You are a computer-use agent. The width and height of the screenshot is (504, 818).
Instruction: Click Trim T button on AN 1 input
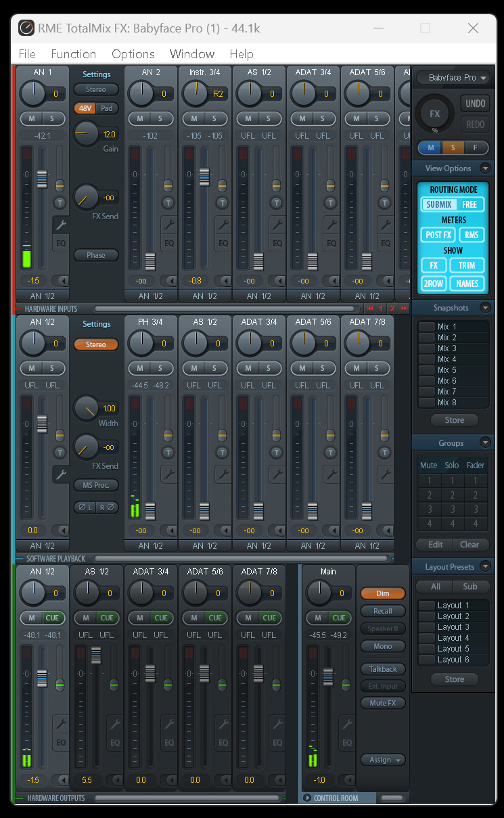(60, 202)
